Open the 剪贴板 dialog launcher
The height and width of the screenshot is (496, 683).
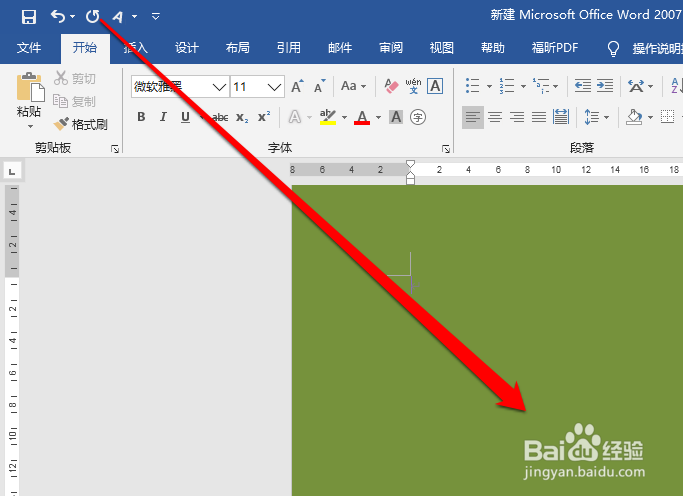115,149
